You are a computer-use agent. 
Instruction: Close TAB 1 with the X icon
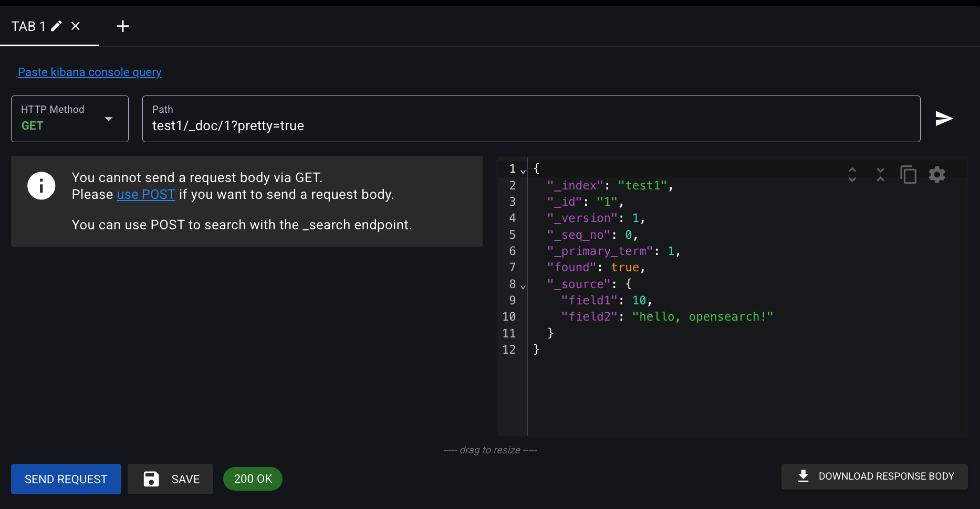pyautogui.click(x=76, y=26)
